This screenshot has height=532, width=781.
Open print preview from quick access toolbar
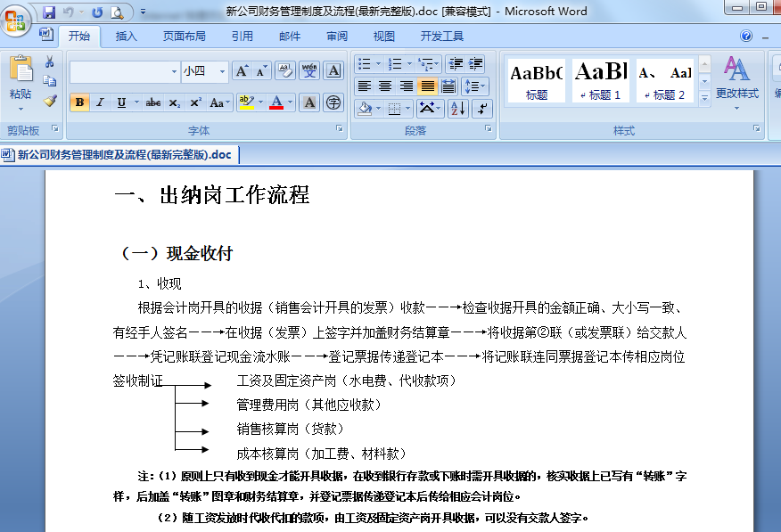coord(117,12)
